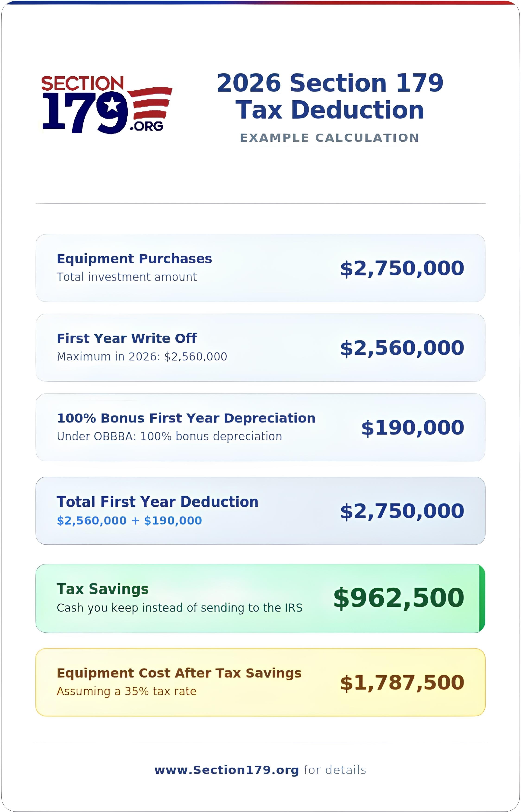Click the Under OBBBA description text
The height and width of the screenshot is (812, 521).
169,436
